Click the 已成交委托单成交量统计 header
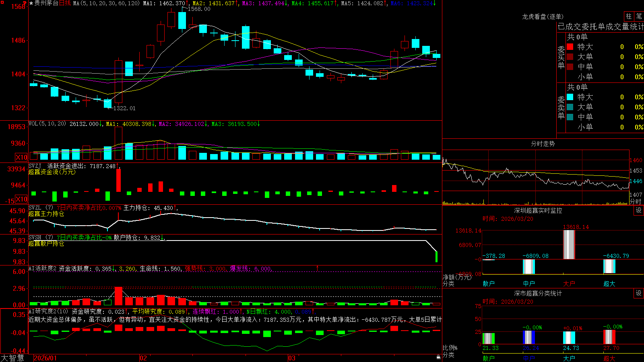The width and height of the screenshot is (644, 362). [601, 27]
